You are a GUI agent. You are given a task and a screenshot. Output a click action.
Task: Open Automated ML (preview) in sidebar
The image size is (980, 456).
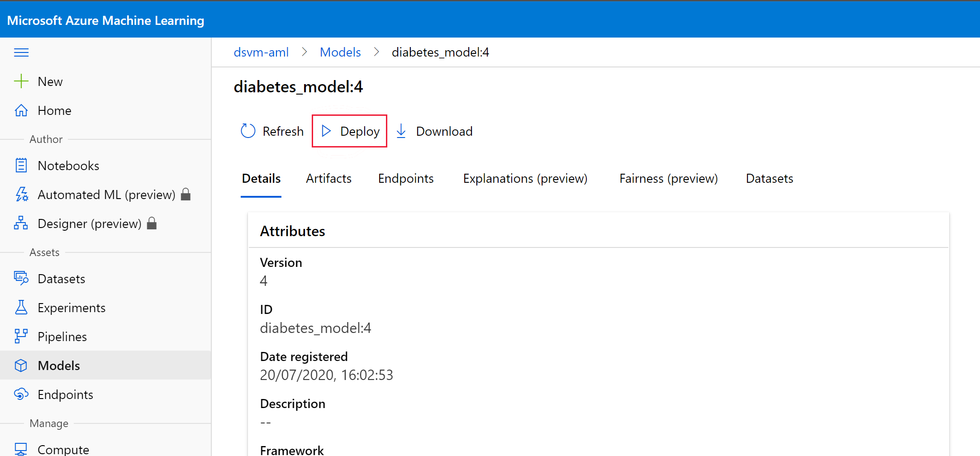click(106, 195)
